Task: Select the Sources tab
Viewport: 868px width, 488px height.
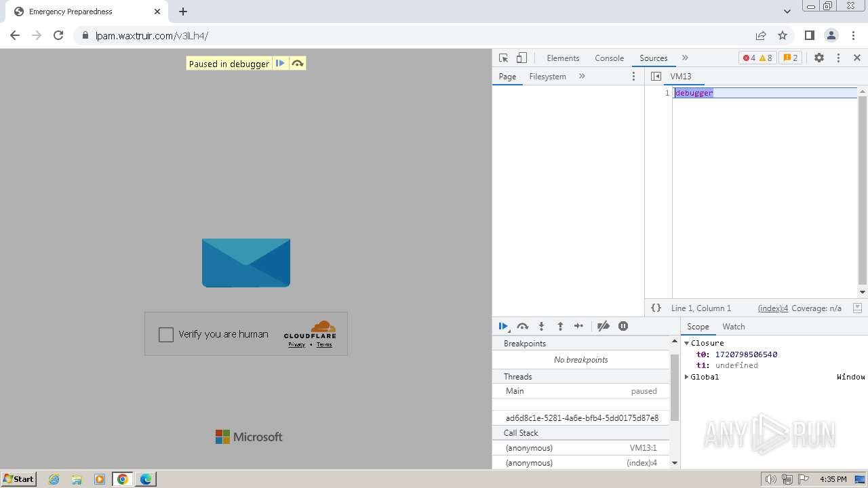Action: [x=654, y=58]
